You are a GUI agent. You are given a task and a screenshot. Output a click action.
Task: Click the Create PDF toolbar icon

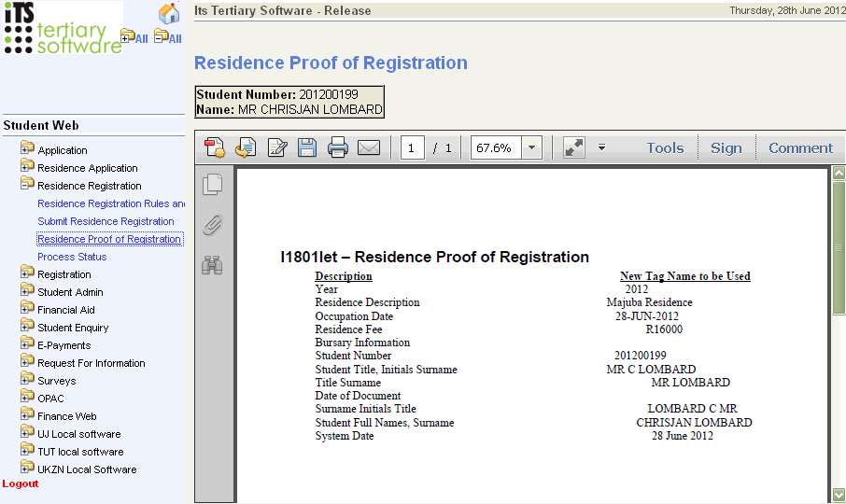(x=215, y=147)
